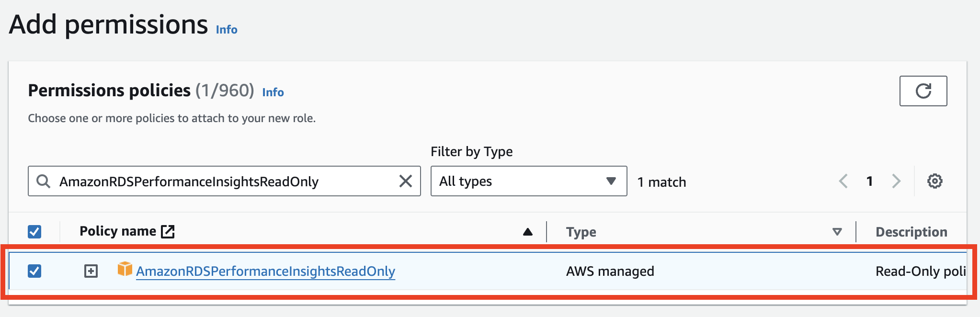Click the orange AWS managed policy icon
This screenshot has height=317, width=980.
pyautogui.click(x=125, y=269)
